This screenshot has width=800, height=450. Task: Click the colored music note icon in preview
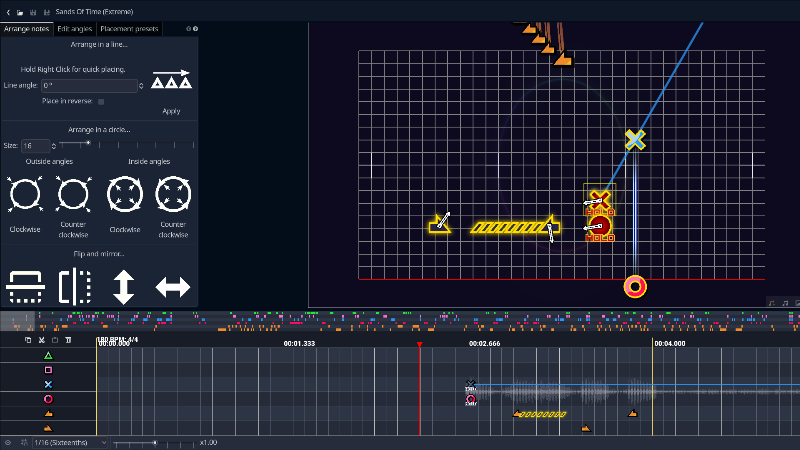pos(771,303)
